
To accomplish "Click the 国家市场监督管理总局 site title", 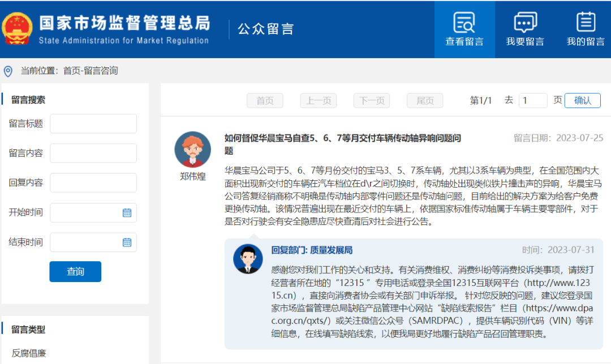I will 124,23.
